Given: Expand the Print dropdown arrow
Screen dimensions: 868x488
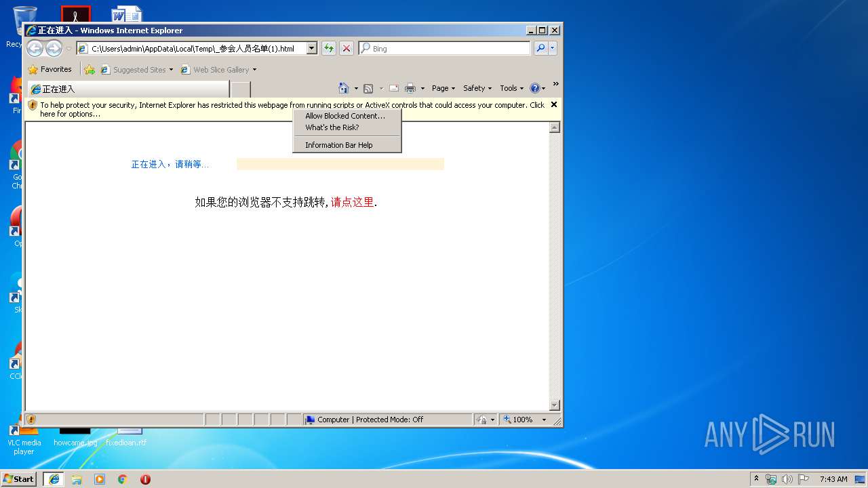Looking at the screenshot, I should pos(422,89).
